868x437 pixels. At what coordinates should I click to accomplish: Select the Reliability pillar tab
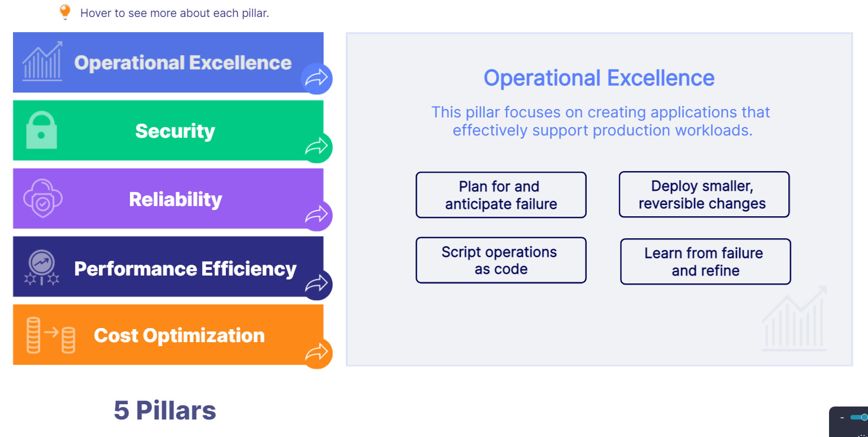pos(175,199)
